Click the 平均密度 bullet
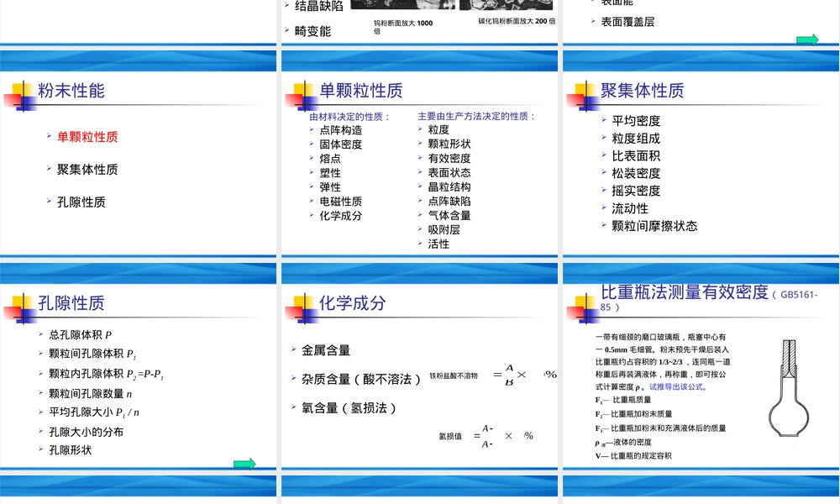840x504 pixels. pos(636,121)
